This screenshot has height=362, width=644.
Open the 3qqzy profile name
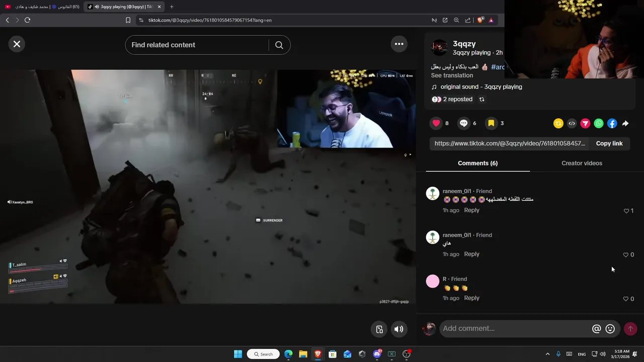coord(464,44)
